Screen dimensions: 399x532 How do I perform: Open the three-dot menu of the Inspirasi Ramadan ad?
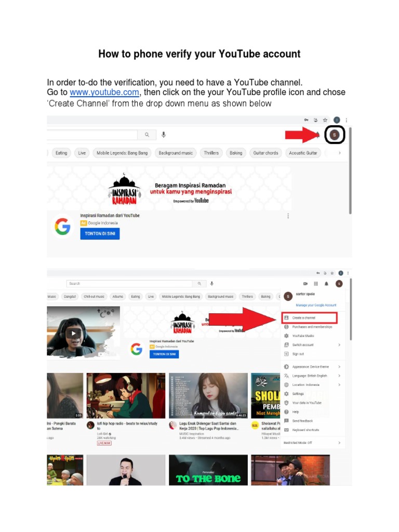click(288, 216)
